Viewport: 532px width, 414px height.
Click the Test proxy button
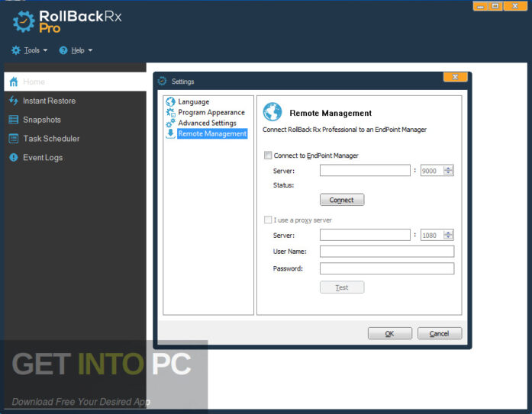coord(342,287)
